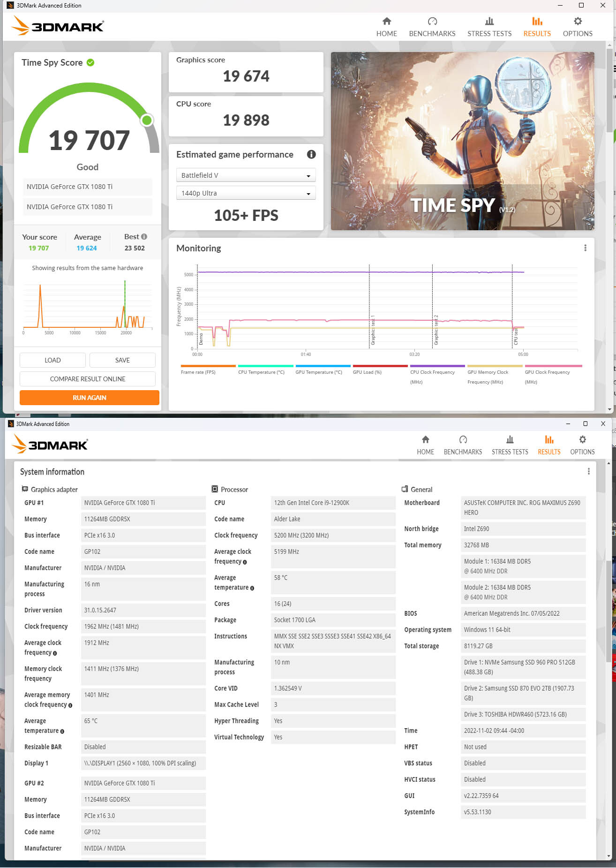Click the app icon in the top window title bar
Screen dimensions: 616x868
pos(10,6)
